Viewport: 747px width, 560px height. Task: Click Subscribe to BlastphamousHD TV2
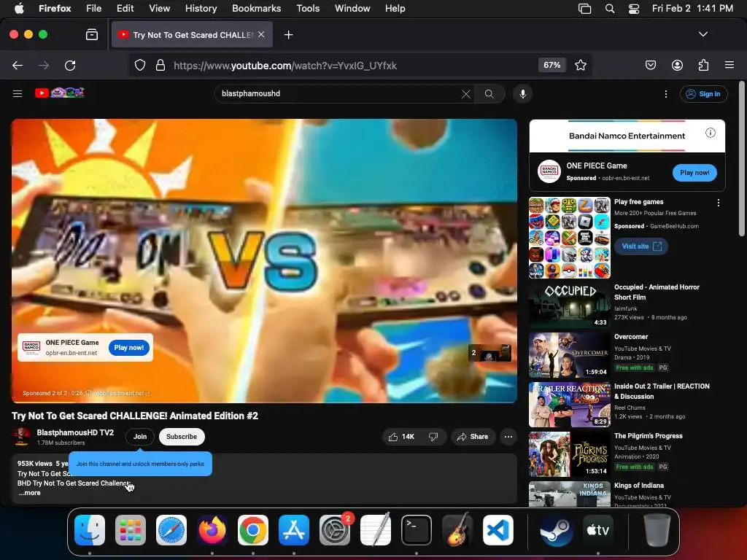182,437
